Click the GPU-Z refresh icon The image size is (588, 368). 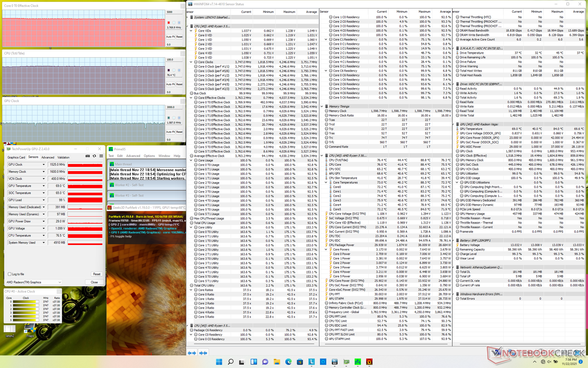94,156
